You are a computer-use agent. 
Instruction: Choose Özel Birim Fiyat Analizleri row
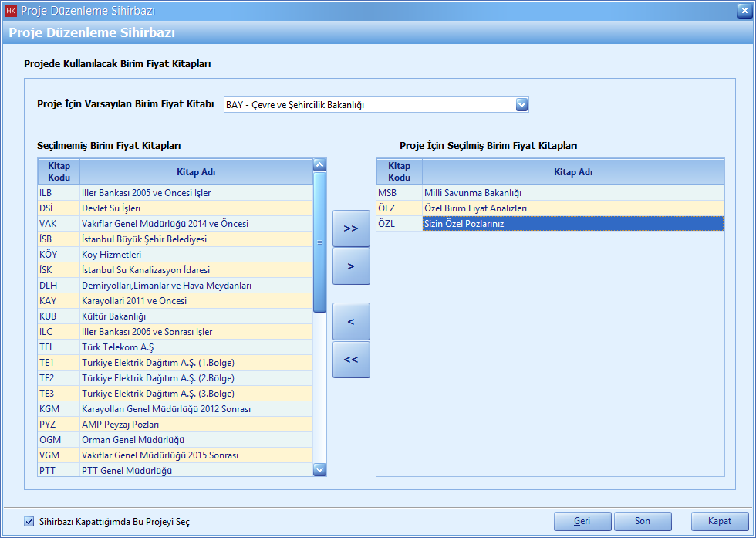(475, 208)
